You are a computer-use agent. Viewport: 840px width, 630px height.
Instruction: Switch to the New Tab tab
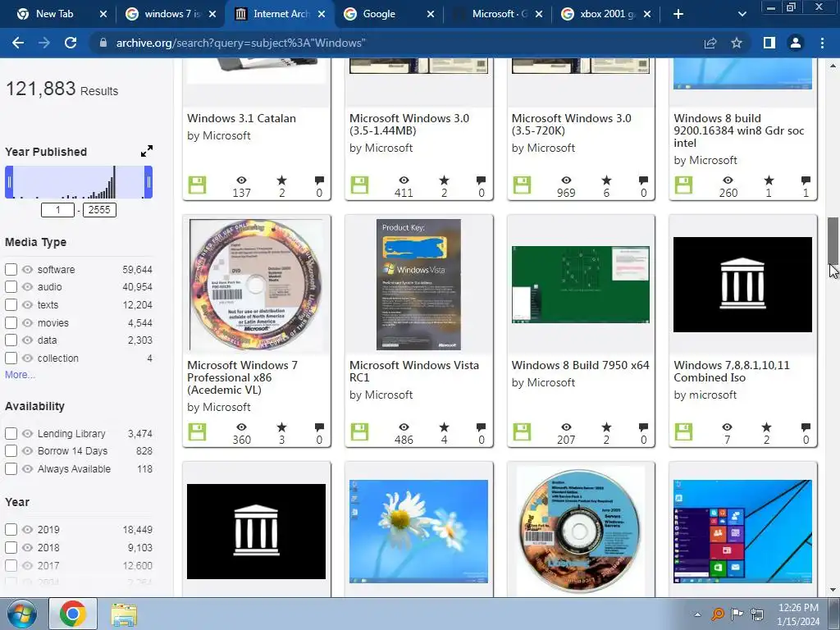[53, 14]
